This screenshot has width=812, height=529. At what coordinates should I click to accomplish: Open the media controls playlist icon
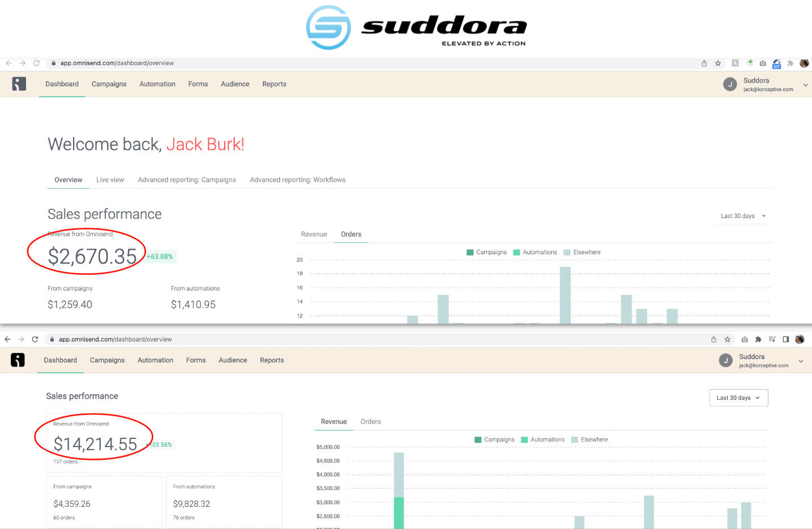click(772, 339)
